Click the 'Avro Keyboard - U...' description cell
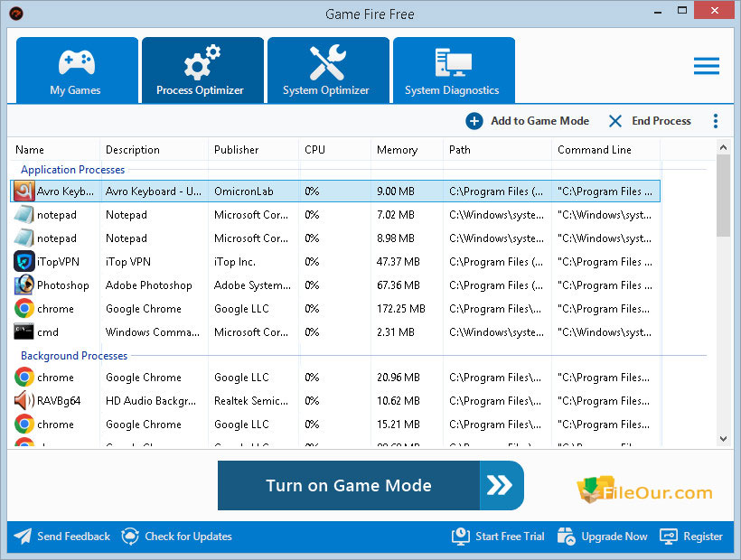 pyautogui.click(x=154, y=191)
